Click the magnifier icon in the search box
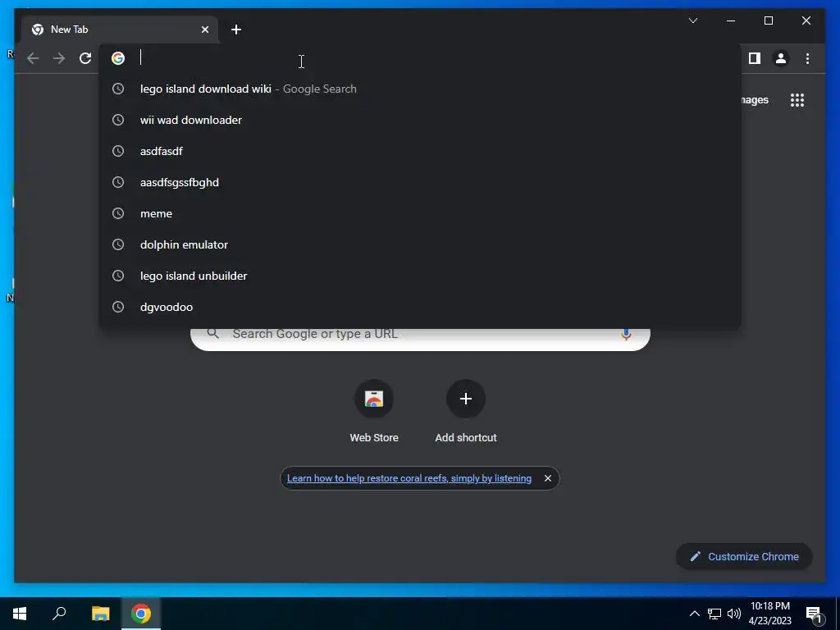The width and height of the screenshot is (840, 630). click(x=212, y=334)
